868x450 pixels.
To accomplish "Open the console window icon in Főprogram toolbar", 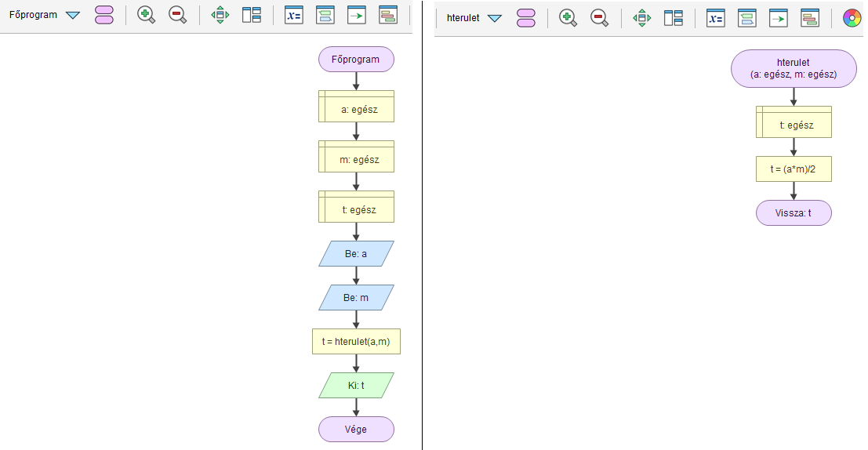I will tap(356, 15).
